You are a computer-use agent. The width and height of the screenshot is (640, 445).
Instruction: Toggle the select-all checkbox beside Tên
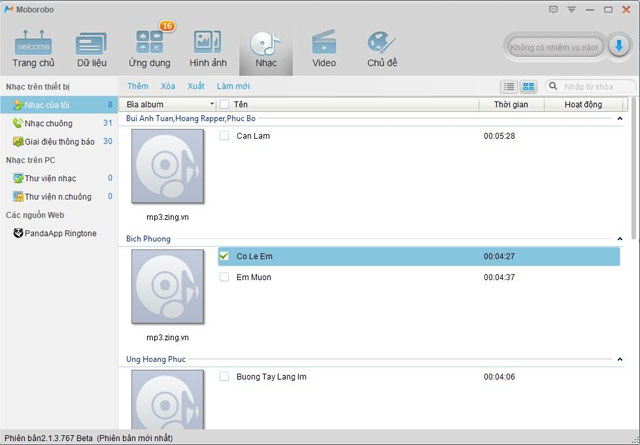pyautogui.click(x=224, y=105)
